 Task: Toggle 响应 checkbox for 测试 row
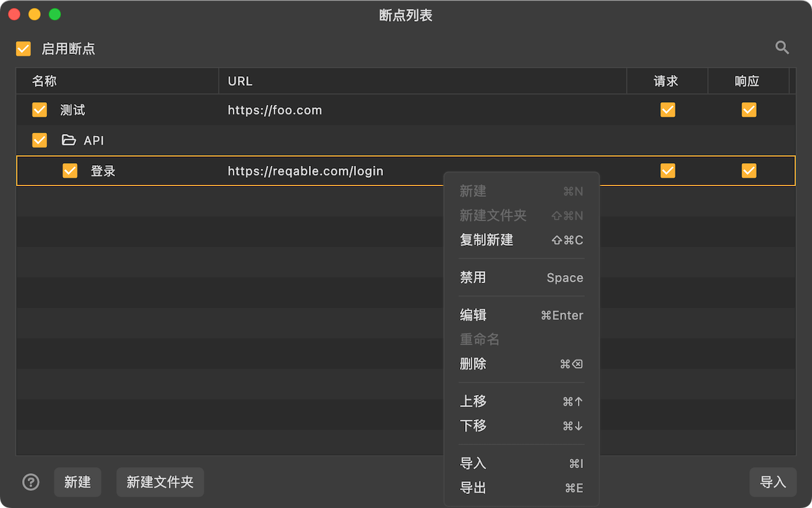click(749, 110)
